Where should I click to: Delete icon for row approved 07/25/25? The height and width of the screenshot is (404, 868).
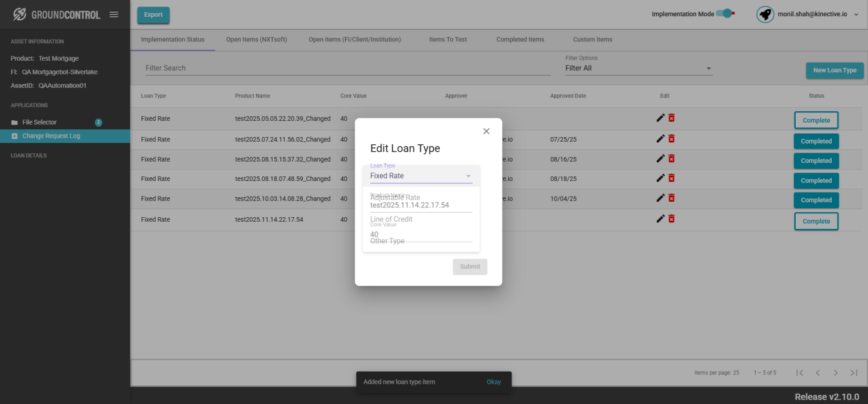tap(671, 138)
